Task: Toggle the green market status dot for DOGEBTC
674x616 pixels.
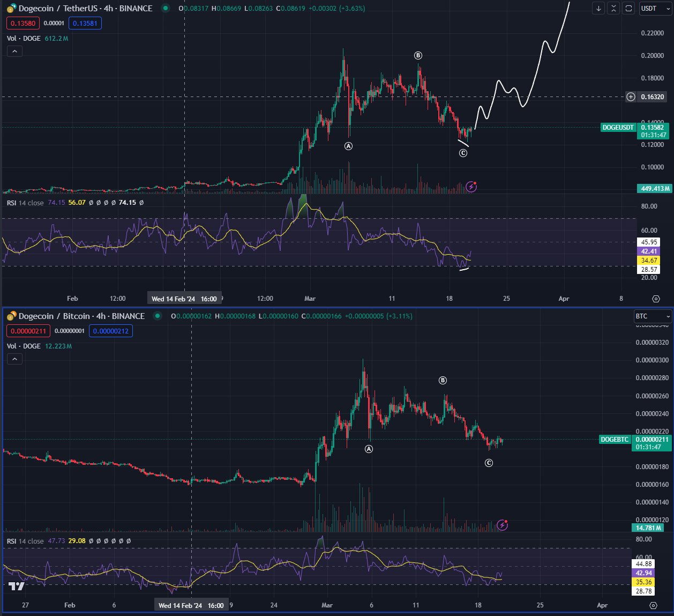Action: (158, 316)
